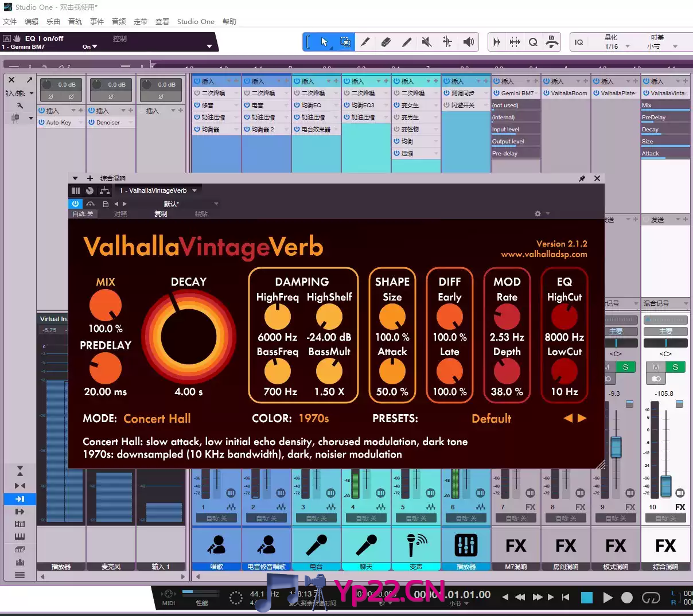Toggle power of ValhallaPlate insert
This screenshot has width=693, height=616.
tap(596, 93)
